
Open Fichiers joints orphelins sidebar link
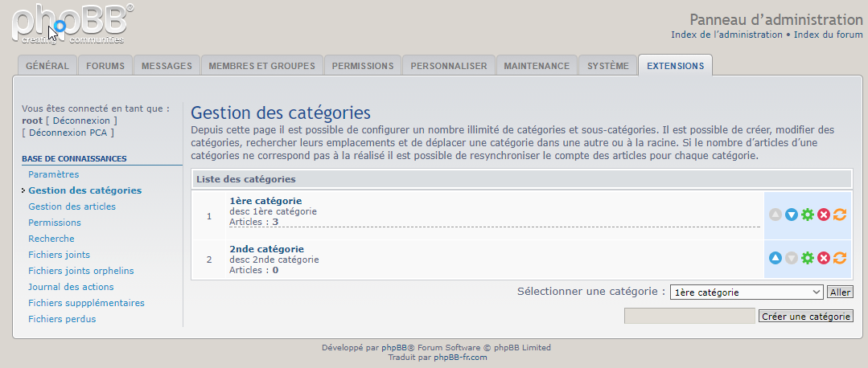pyautogui.click(x=80, y=271)
